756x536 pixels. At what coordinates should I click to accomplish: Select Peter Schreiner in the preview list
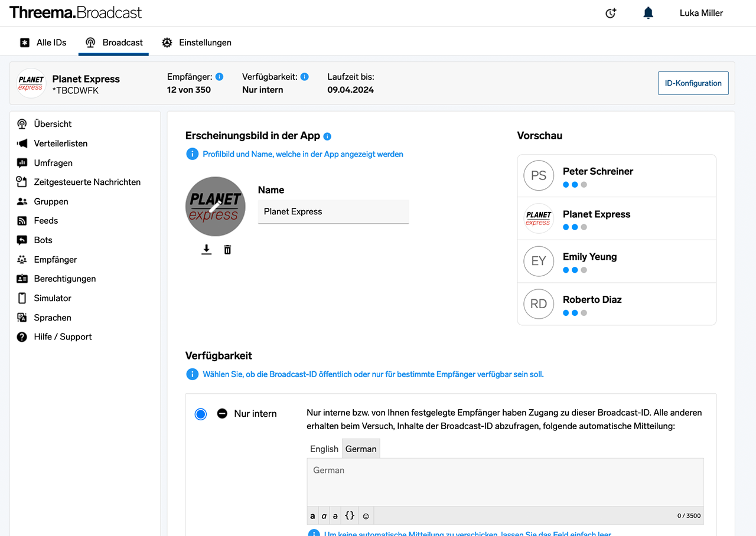617,176
